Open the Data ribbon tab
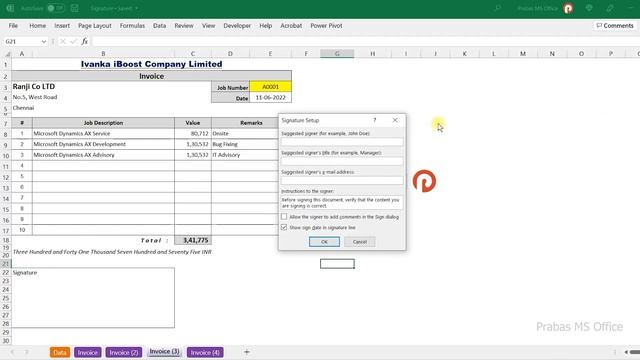This screenshot has height=360, width=640. click(160, 25)
